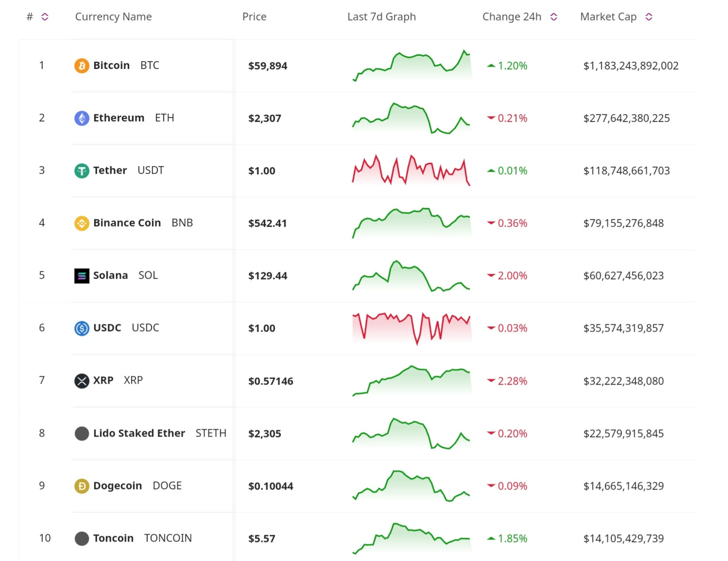Click Ethereum's 0.21% change value
The width and height of the screenshot is (728, 561).
512,118
